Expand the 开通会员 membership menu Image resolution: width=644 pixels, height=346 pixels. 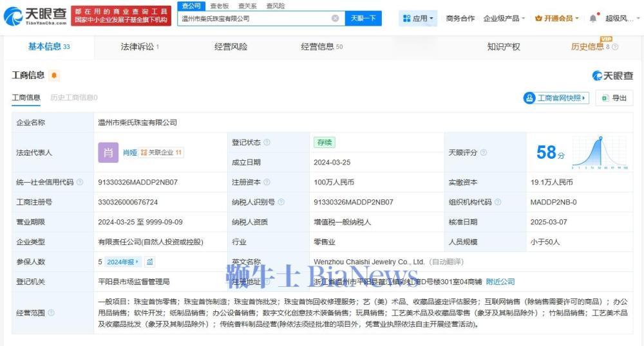pos(556,19)
